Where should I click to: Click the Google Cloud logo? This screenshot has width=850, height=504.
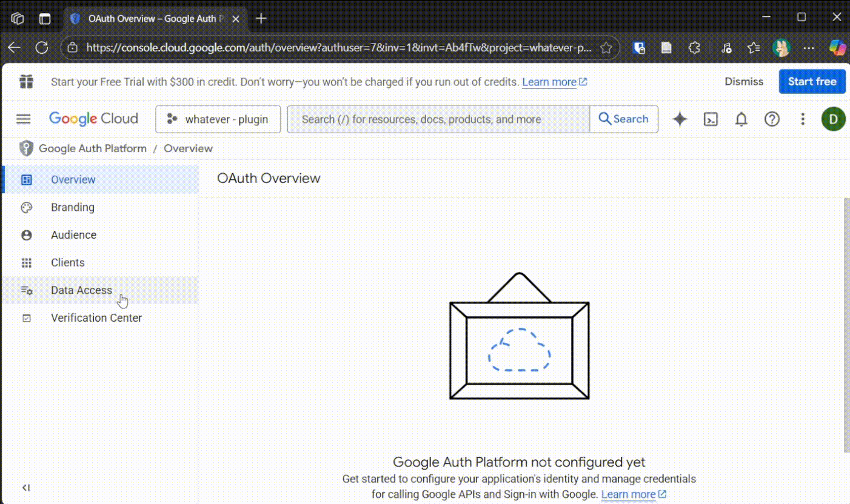tap(93, 119)
